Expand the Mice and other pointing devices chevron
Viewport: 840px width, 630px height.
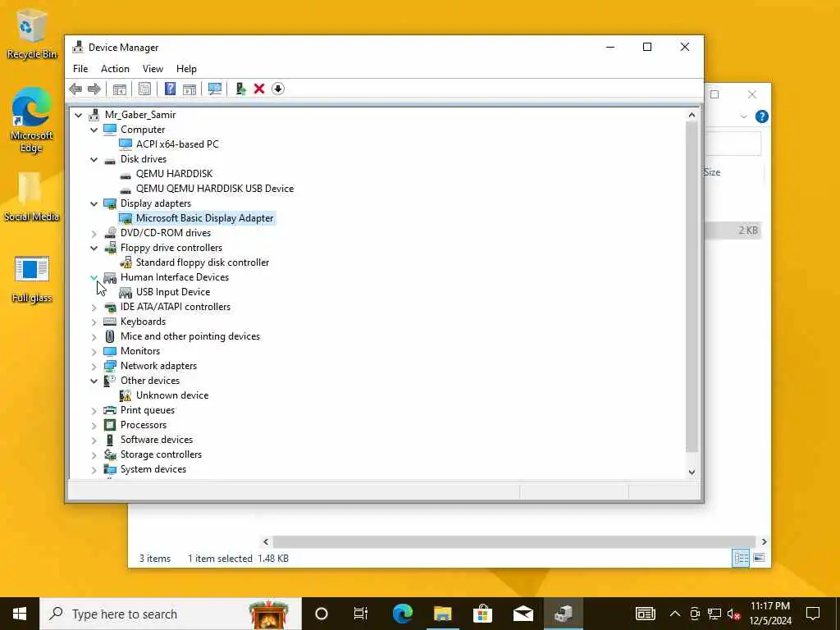pyautogui.click(x=94, y=336)
